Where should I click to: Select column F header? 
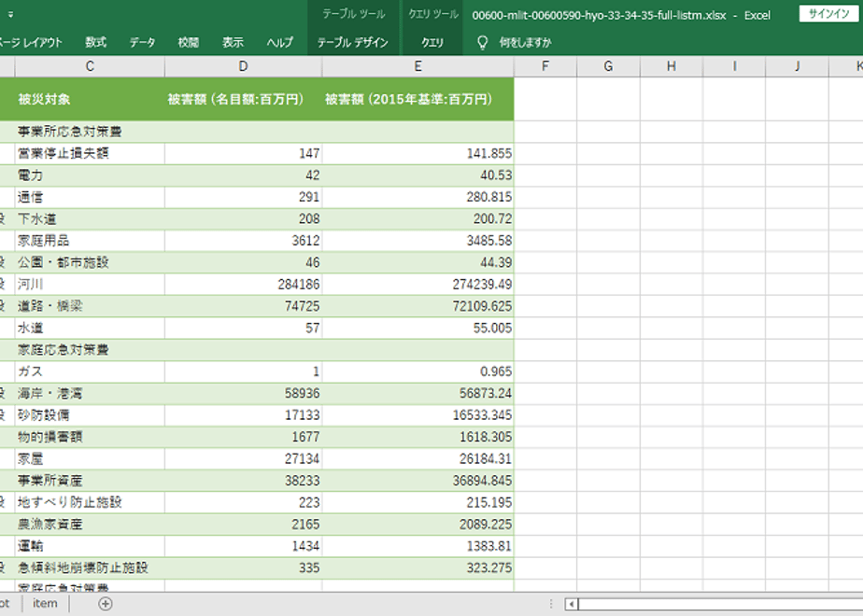click(x=545, y=66)
